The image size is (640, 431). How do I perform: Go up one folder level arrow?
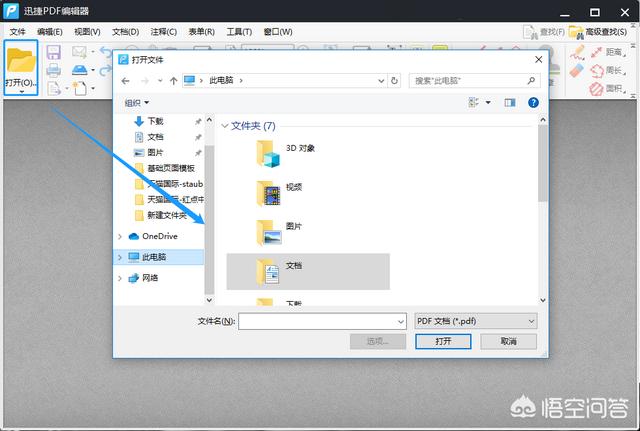[174, 80]
